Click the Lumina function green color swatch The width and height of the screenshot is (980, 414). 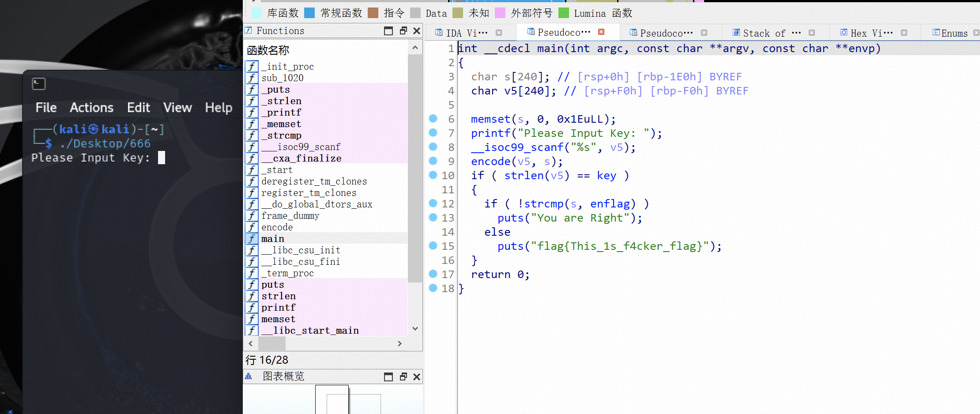click(564, 13)
